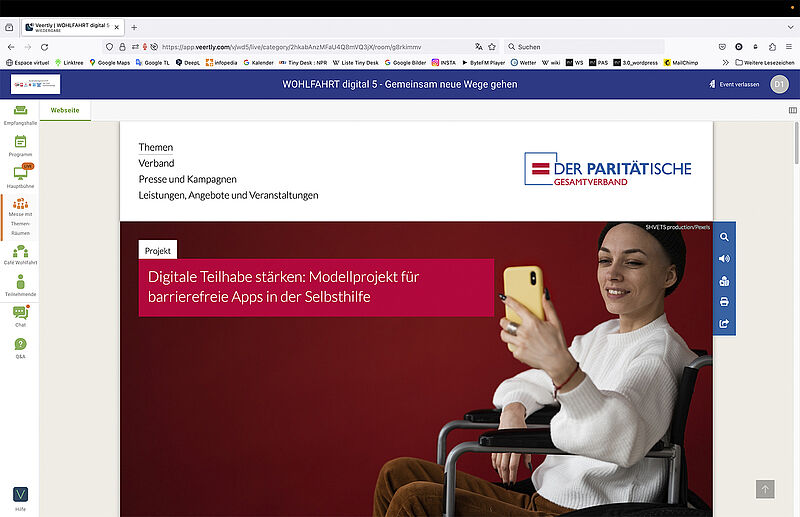Click the Event verlassen button

tap(734, 84)
